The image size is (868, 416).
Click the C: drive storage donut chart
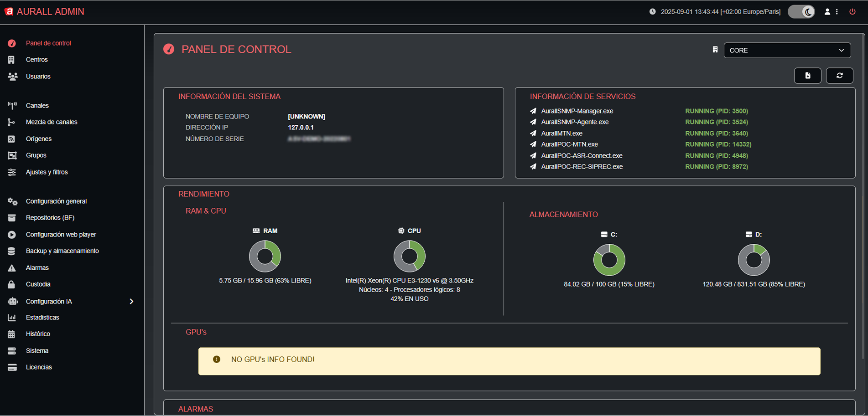(x=609, y=260)
